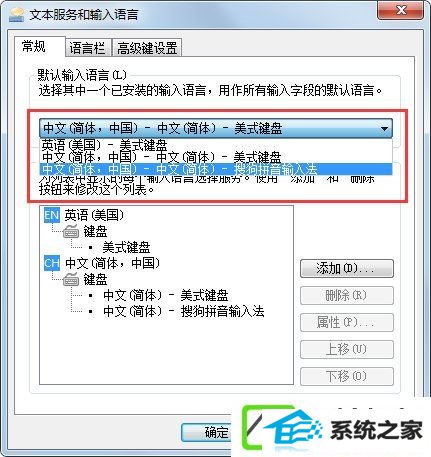Screen dimensions: 431x457
Task: Select keyboard icon under 中文(简体，中国)
Action: tap(71, 279)
